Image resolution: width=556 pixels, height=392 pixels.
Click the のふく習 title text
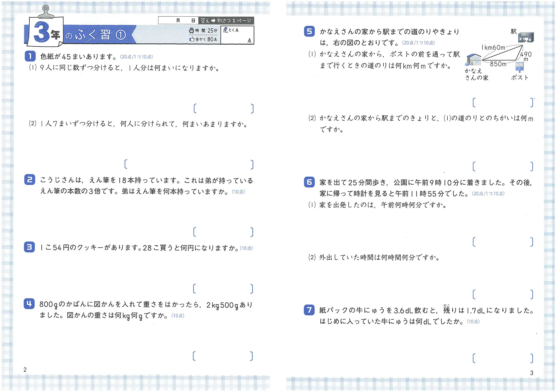(88, 35)
